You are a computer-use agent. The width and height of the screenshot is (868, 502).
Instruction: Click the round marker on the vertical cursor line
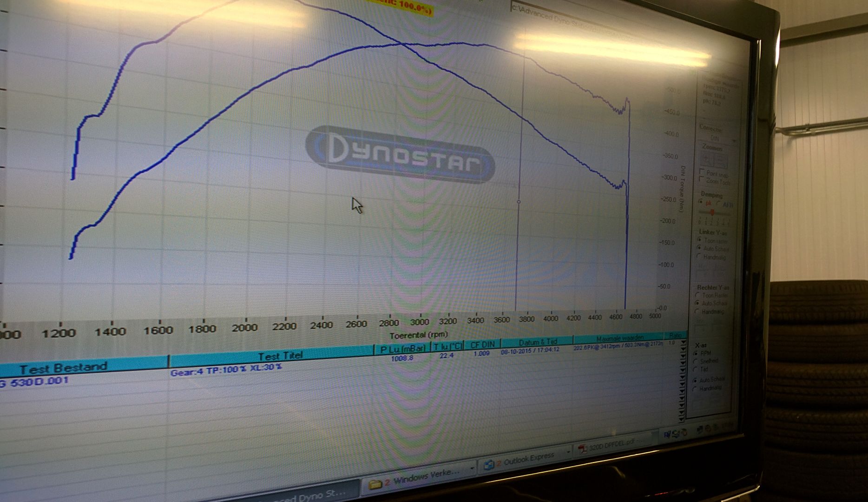519,202
